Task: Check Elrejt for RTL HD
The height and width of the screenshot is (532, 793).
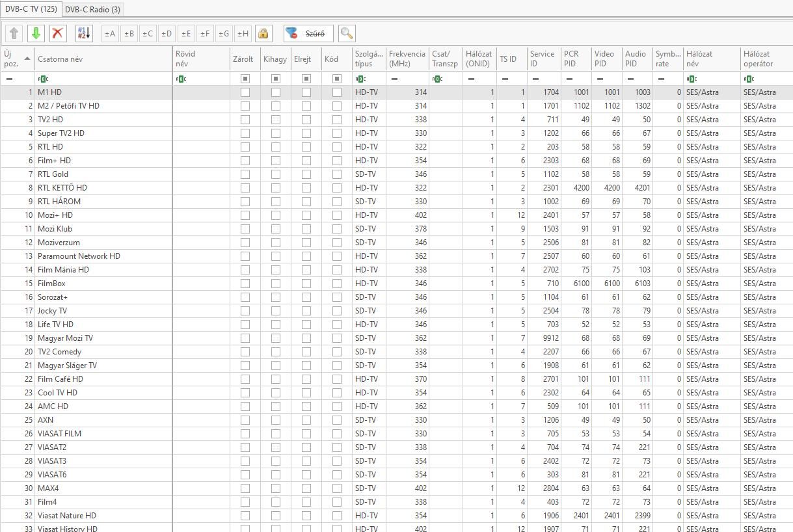Action: pos(306,147)
